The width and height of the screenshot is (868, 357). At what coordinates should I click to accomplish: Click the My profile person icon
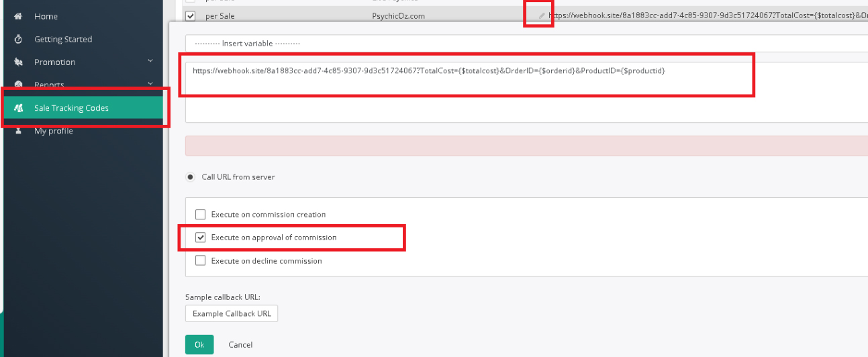(x=18, y=131)
